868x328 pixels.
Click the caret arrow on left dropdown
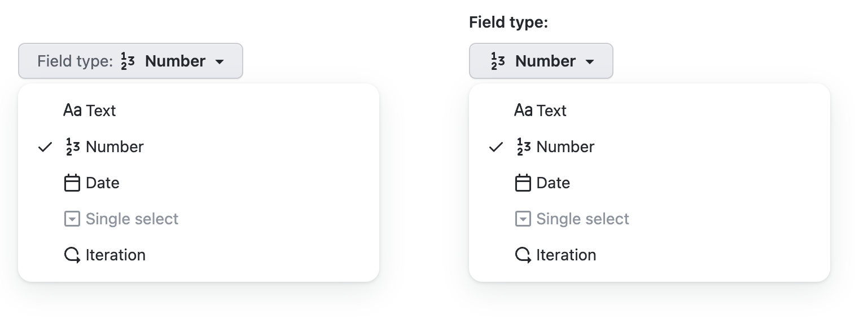tap(220, 61)
